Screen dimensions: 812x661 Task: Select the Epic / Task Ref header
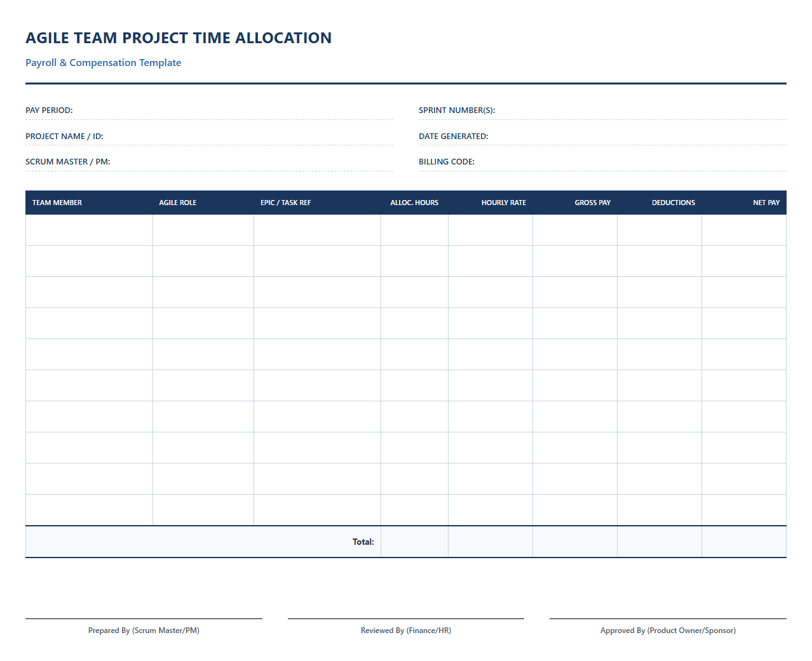click(317, 203)
